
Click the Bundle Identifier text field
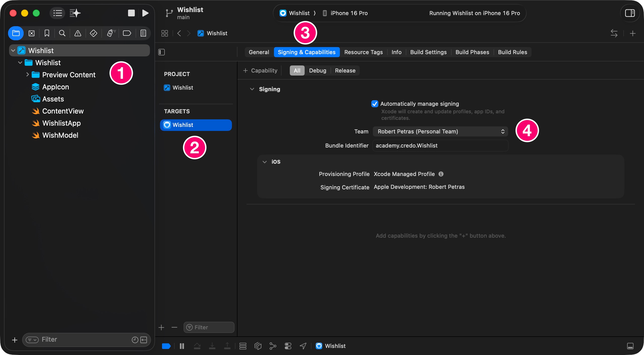(440, 146)
